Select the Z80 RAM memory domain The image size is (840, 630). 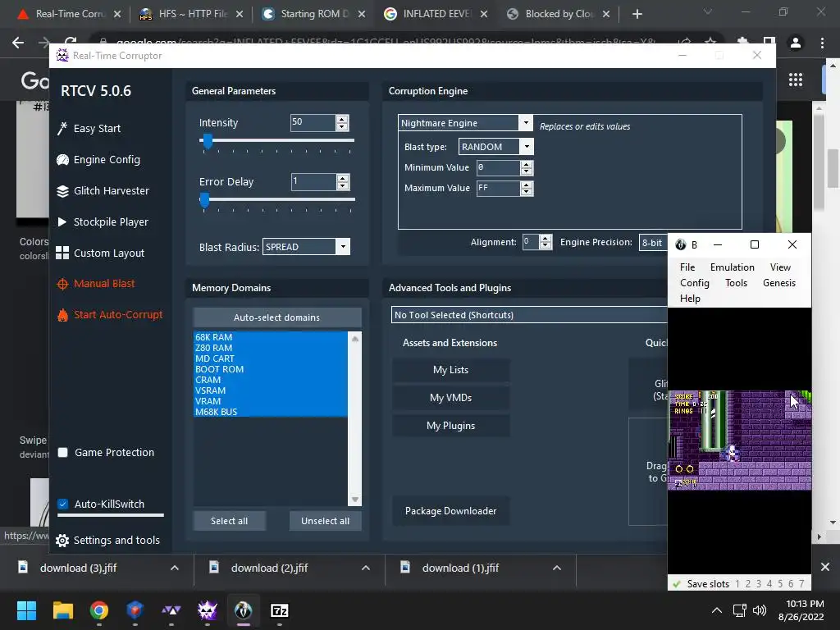(x=271, y=348)
